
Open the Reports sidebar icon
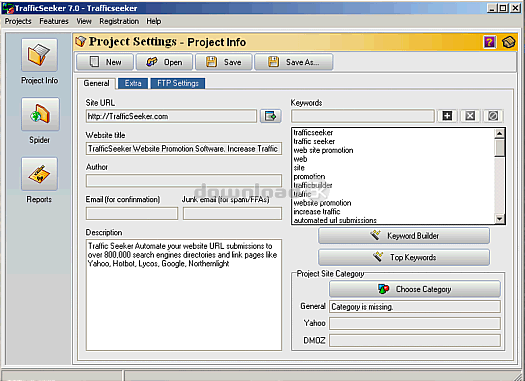tap(40, 174)
